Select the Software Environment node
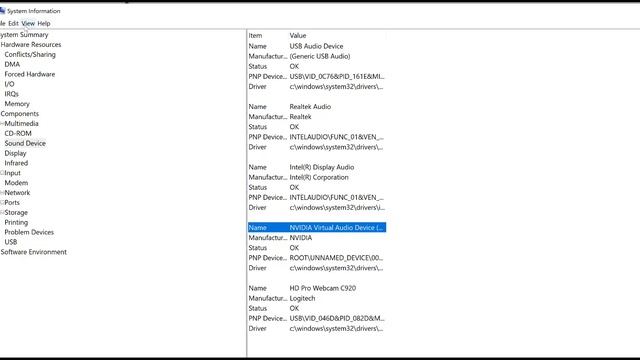This screenshot has height=360, width=640. [33, 252]
